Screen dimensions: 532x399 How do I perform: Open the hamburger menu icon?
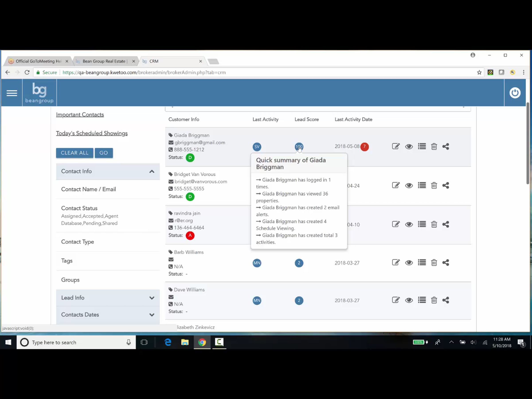click(x=12, y=93)
